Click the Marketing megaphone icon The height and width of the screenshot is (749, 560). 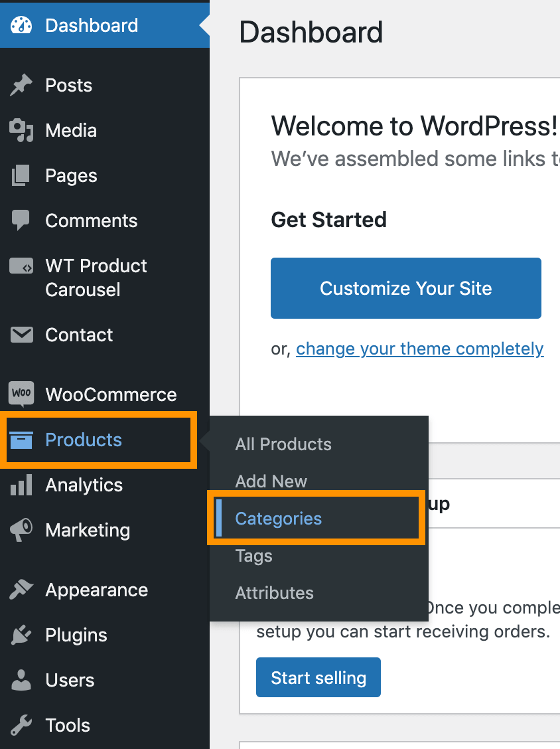tap(21, 531)
